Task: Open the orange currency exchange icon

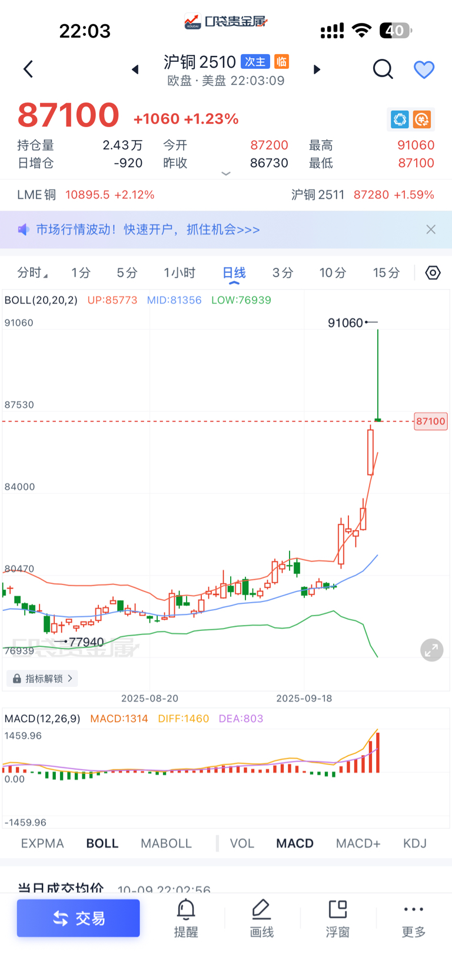Action: point(421,119)
